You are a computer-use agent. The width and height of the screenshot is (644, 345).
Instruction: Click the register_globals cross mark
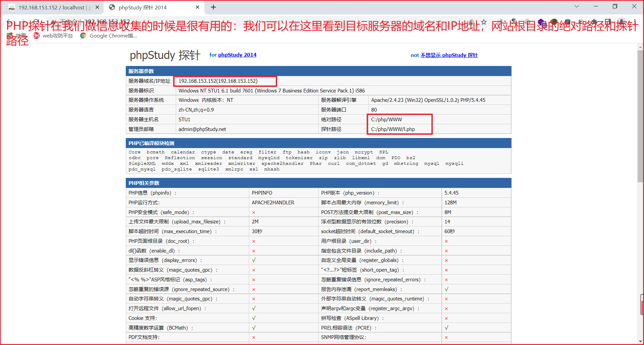[x=446, y=261]
